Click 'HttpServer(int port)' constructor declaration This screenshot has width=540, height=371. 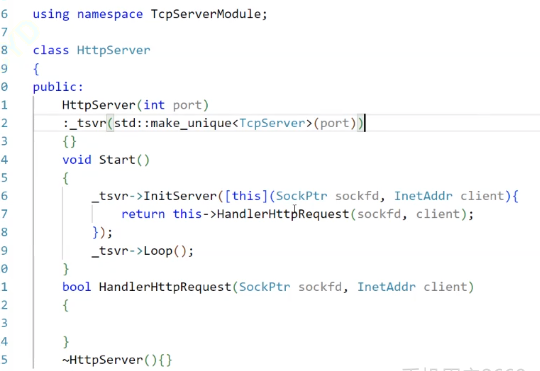[x=135, y=105]
